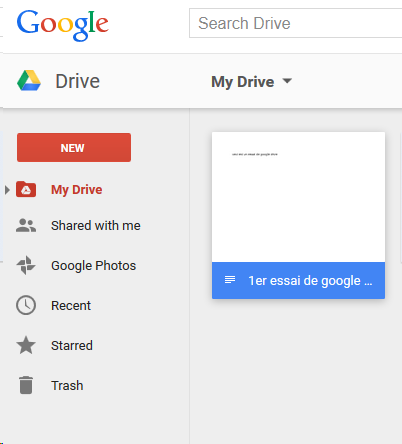This screenshot has height=444, width=402.
Task: Open the Starred items list
Action: tap(72, 345)
